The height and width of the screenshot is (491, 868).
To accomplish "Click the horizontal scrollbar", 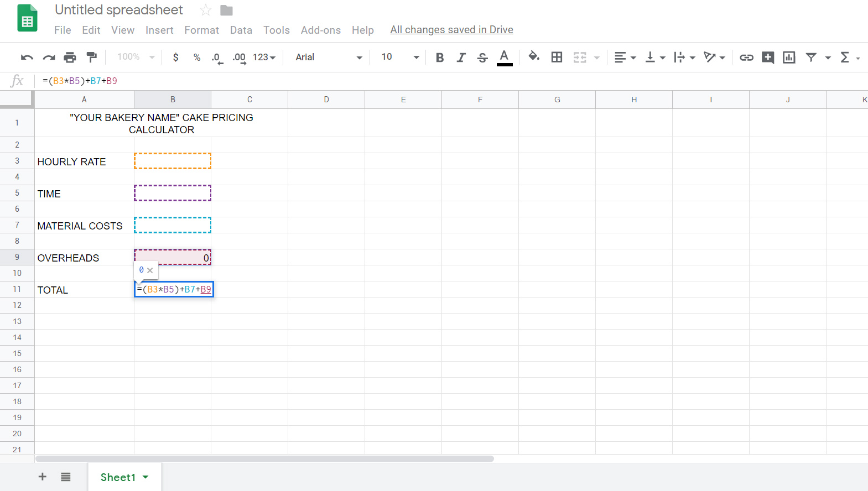I will [264, 459].
